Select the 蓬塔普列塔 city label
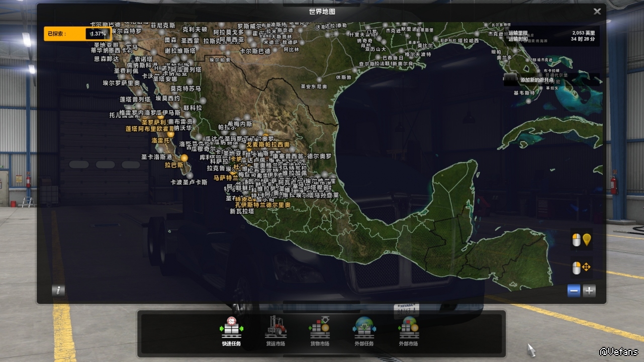644x362 pixels. pyautogui.click(x=135, y=99)
